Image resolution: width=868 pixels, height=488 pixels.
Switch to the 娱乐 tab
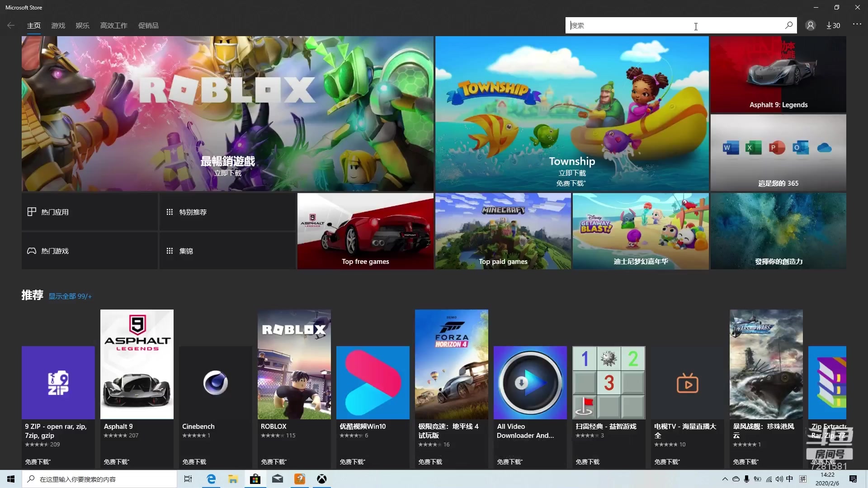point(82,26)
